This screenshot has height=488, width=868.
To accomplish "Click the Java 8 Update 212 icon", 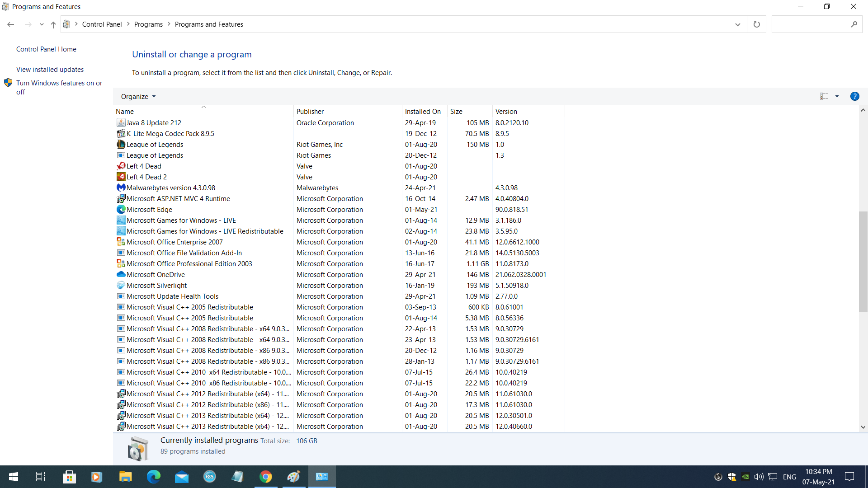I will point(121,122).
